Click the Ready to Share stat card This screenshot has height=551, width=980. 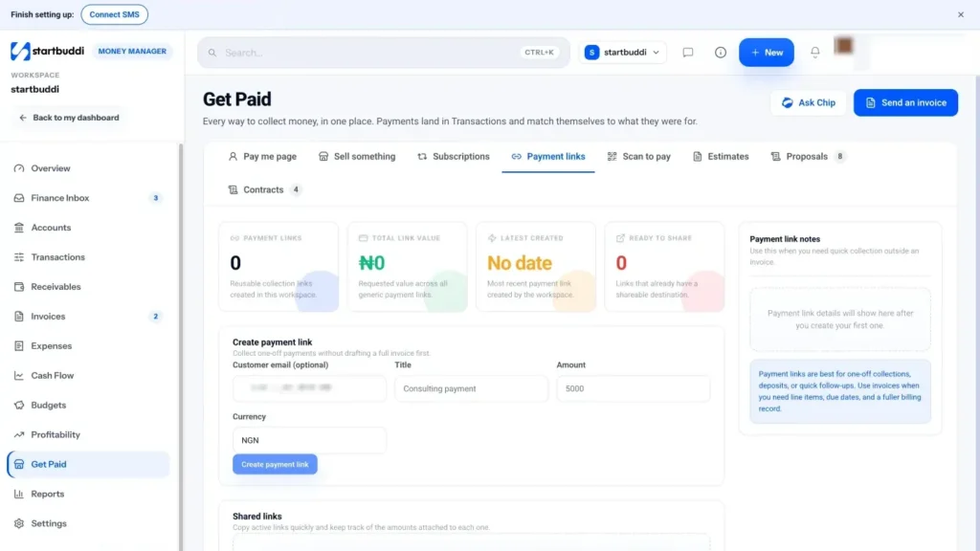664,267
